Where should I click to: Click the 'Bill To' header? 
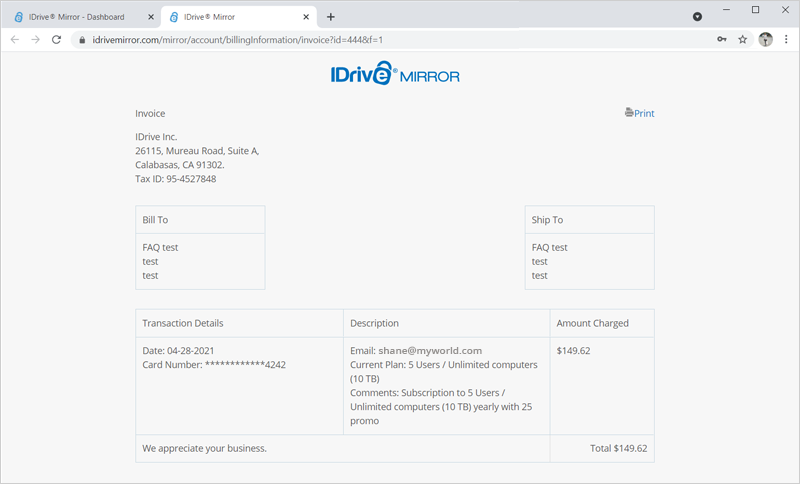[x=155, y=220]
